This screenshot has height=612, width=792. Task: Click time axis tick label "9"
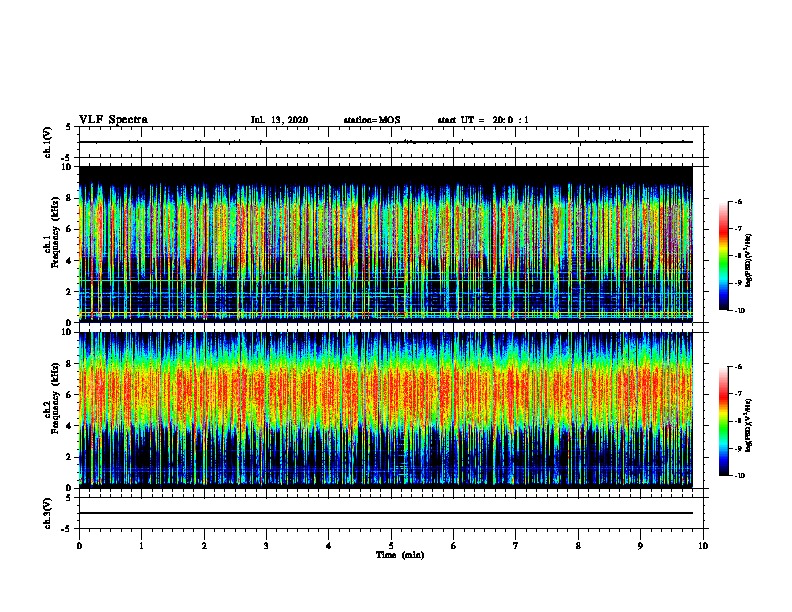tap(640, 546)
